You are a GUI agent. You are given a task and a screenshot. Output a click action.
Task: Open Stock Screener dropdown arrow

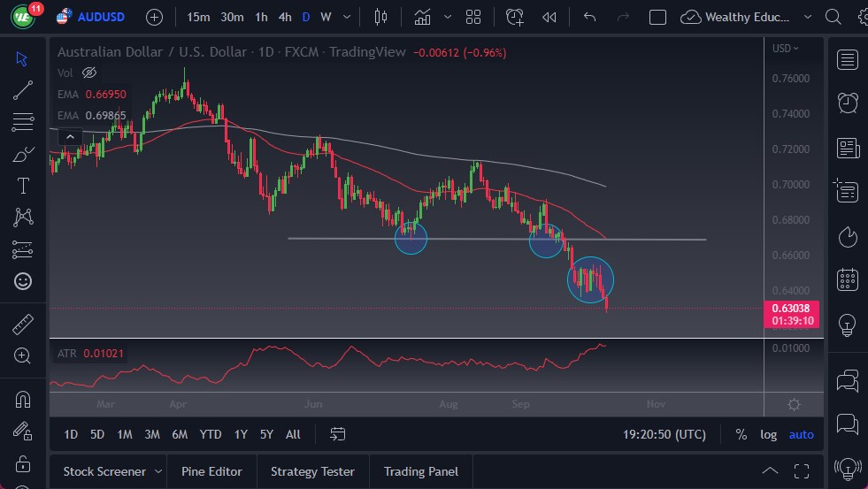click(158, 471)
